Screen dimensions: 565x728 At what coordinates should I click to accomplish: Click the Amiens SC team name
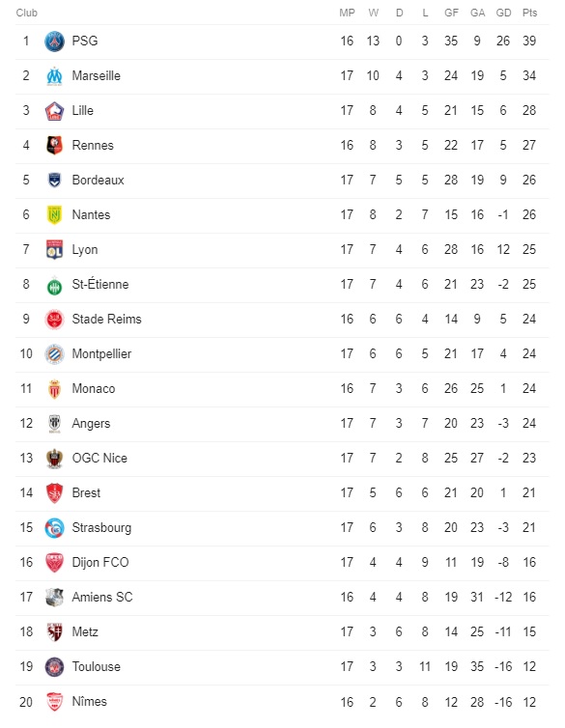pos(102,597)
